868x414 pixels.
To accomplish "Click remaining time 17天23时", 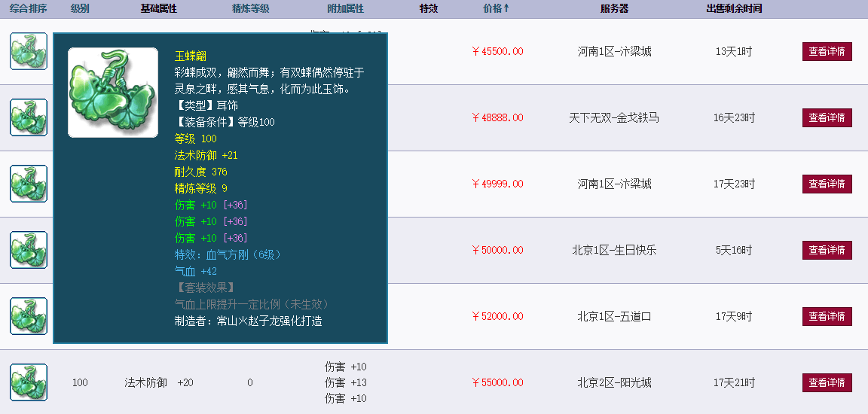I will click(x=734, y=184).
